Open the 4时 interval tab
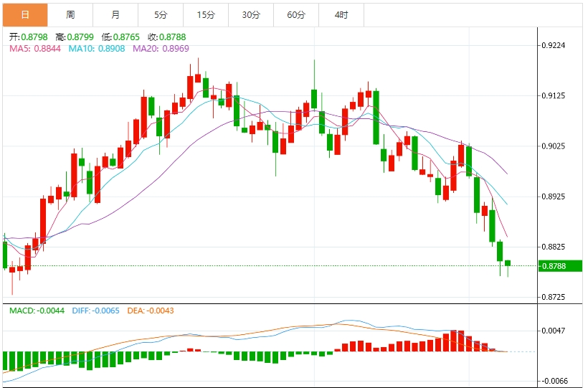Screen dimensions: 588x388 coord(341,15)
